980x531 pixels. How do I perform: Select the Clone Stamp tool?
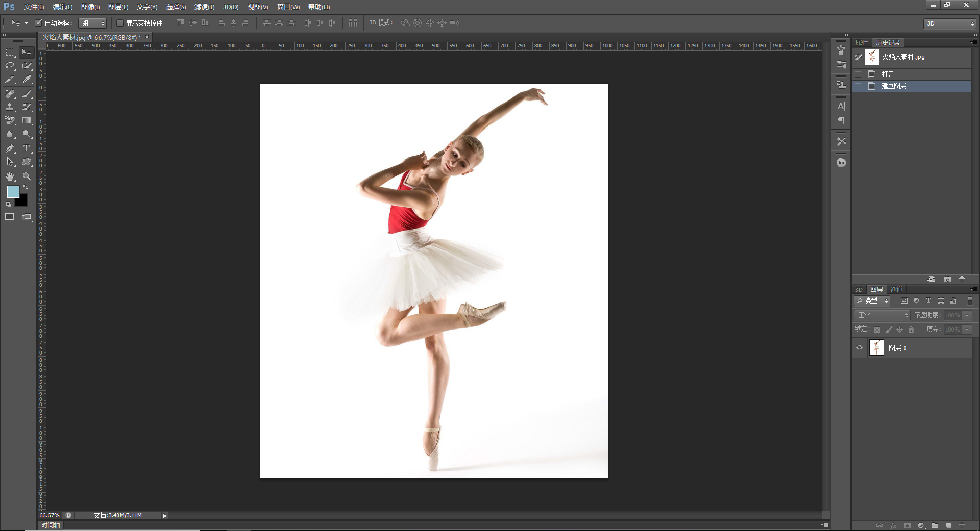(x=10, y=107)
